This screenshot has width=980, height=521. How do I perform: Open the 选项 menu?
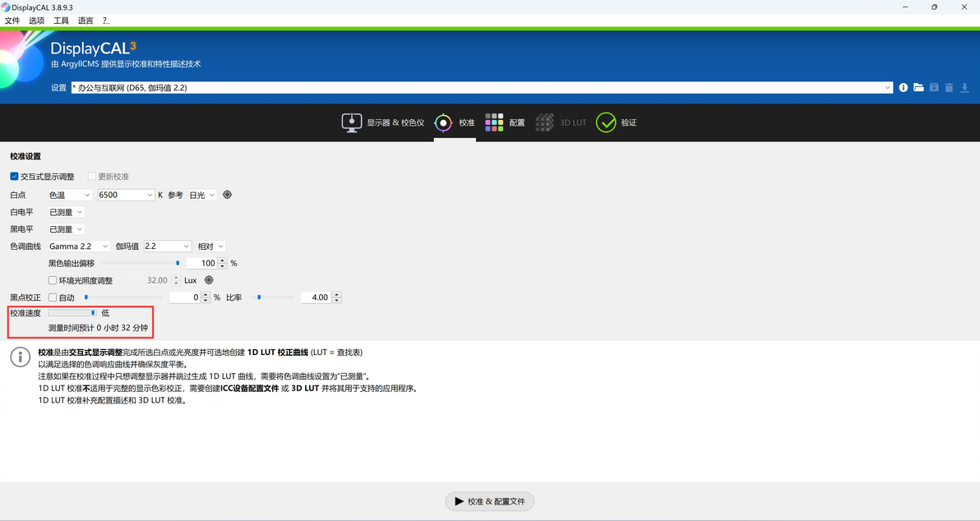(36, 21)
